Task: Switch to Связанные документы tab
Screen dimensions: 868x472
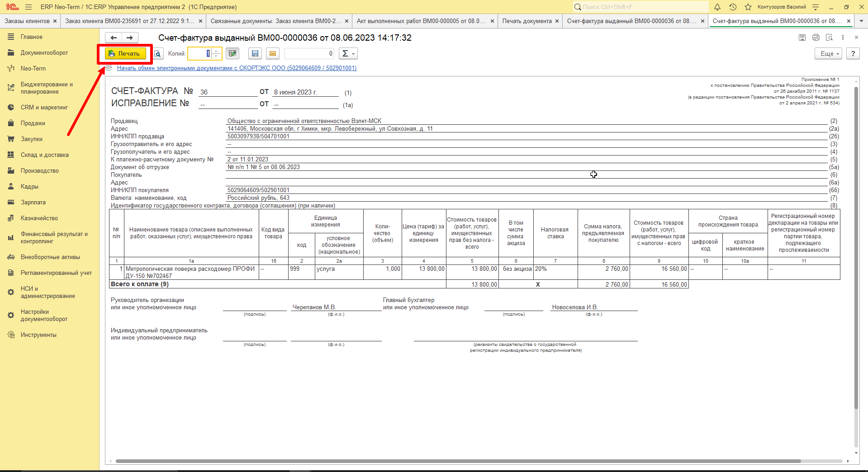Action: (276, 21)
